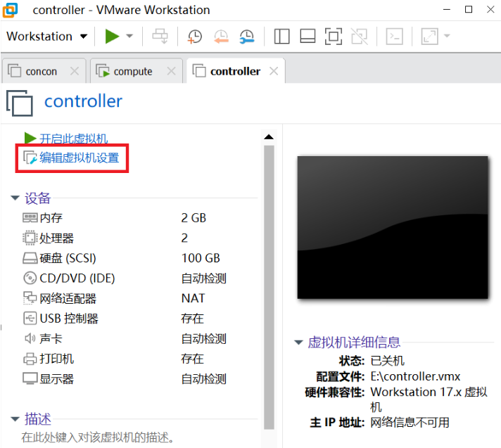The height and width of the screenshot is (448, 501).
Task: Select the CD/DVD (IDE) row label
Action: 77,278
